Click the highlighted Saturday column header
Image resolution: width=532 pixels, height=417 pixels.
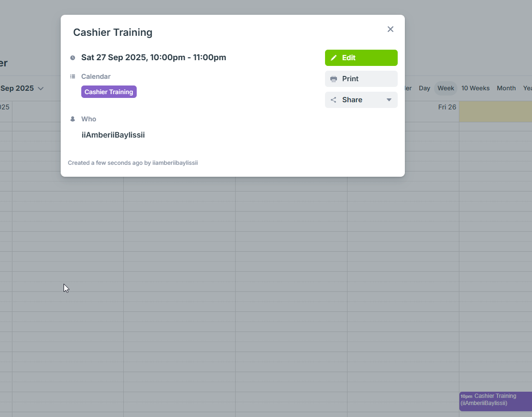click(495, 111)
